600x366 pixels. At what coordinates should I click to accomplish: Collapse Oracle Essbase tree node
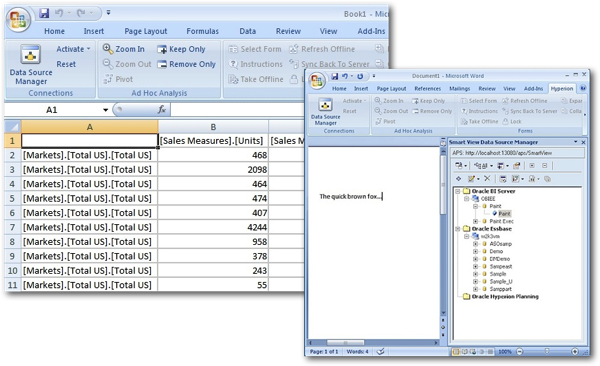pos(458,229)
